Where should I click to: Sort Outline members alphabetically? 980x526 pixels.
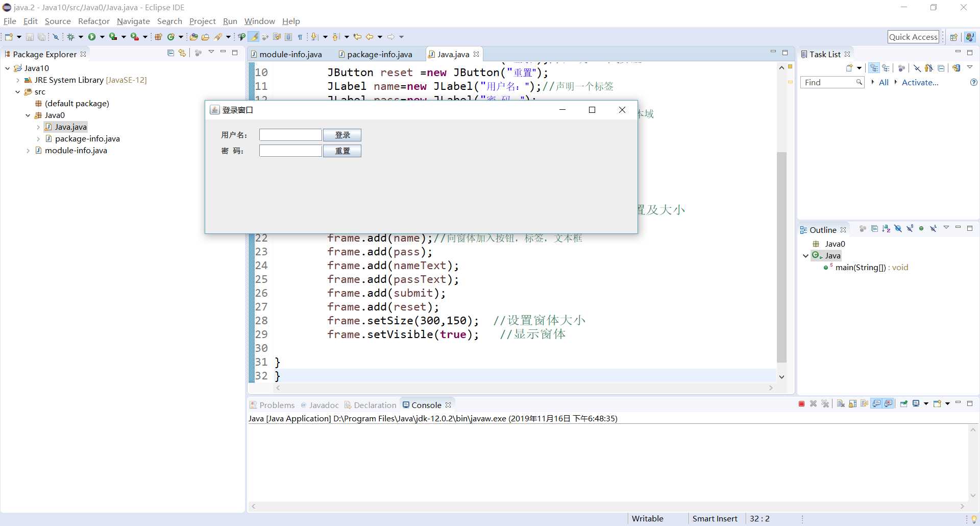click(886, 229)
